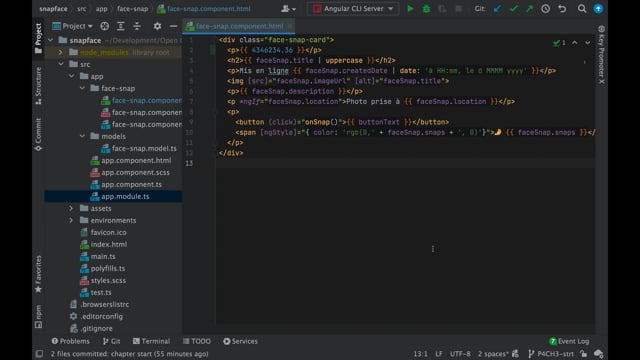Viewport: 640px width, 360px height.
Task: Open the Event Log
Action: (569, 341)
